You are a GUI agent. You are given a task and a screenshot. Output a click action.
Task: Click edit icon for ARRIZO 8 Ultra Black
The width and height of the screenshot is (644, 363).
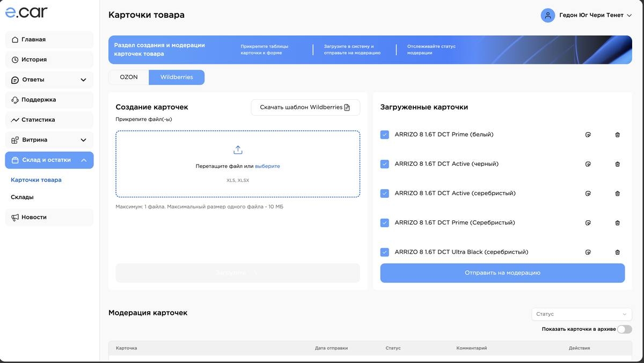(x=588, y=252)
